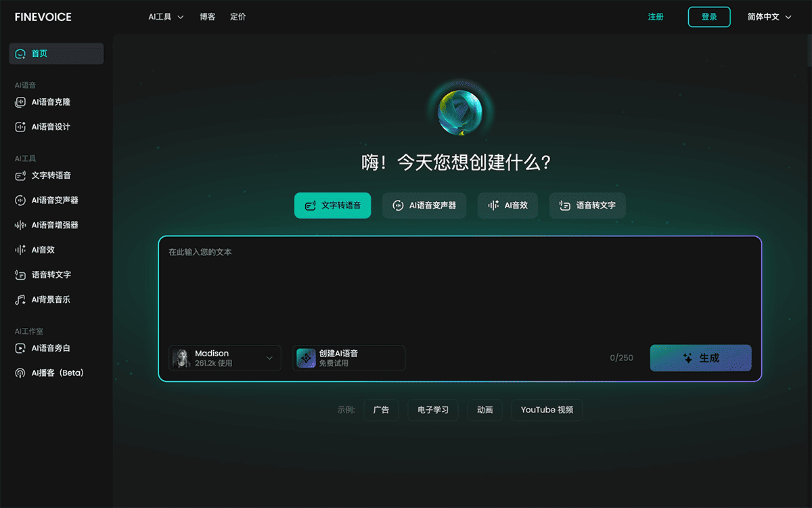
Task: Click inside the text input area
Action: click(x=460, y=284)
